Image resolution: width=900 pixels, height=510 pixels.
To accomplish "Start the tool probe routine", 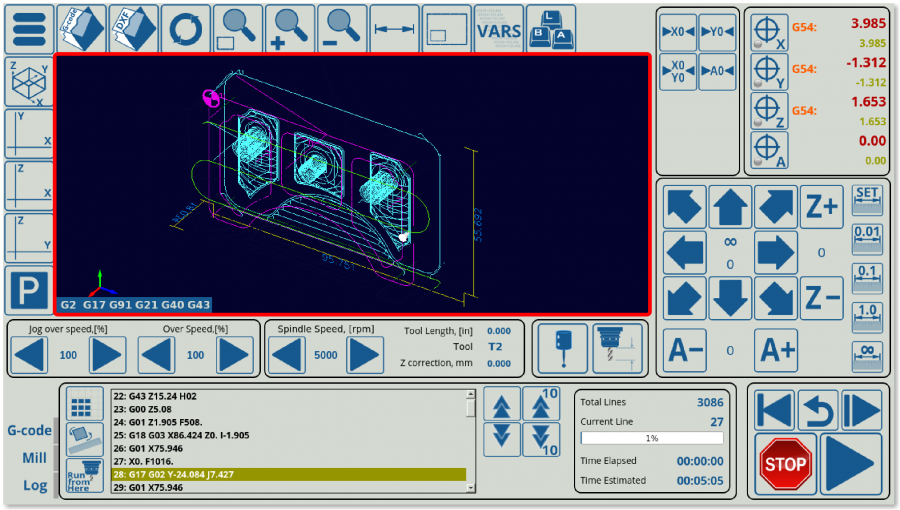I will pos(563,349).
